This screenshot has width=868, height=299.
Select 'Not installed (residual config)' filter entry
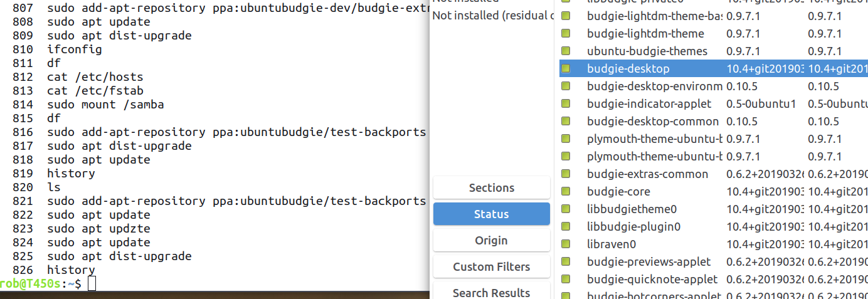click(x=492, y=15)
